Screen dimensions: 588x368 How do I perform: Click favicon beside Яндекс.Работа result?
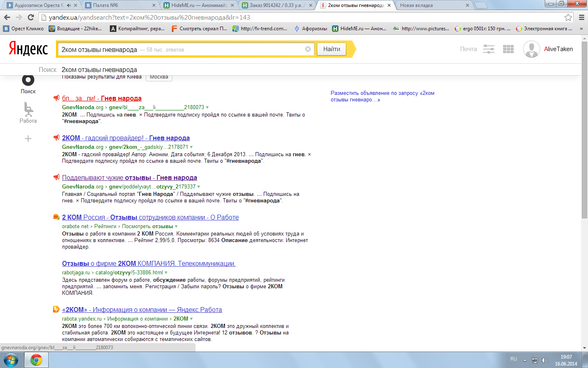pos(56,309)
